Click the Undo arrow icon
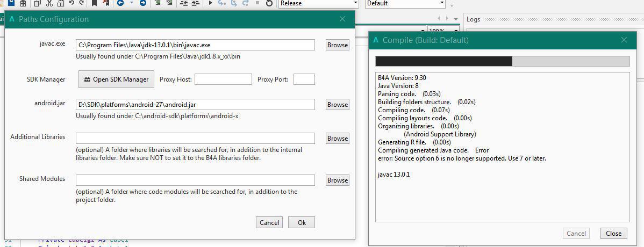Screen dimensions: 644x247 pyautogui.click(x=72, y=3)
